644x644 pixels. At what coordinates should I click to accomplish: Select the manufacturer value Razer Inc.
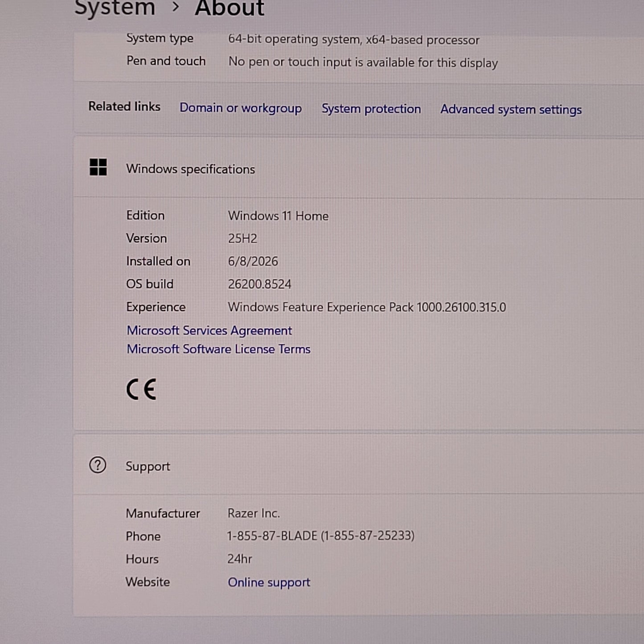[x=254, y=513]
